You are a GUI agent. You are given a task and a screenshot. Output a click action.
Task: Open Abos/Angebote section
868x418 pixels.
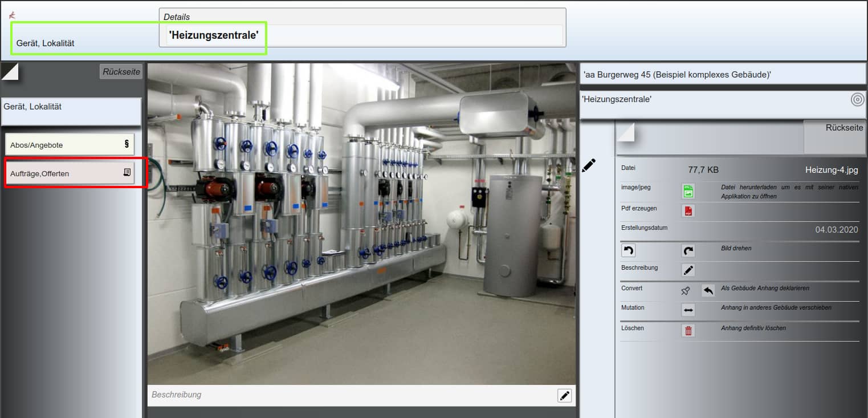(70, 145)
